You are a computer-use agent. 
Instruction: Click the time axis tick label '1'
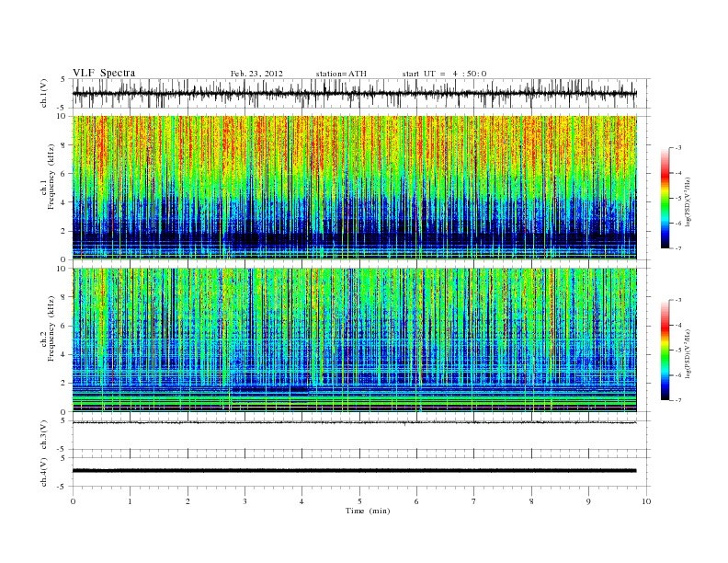pos(131,501)
